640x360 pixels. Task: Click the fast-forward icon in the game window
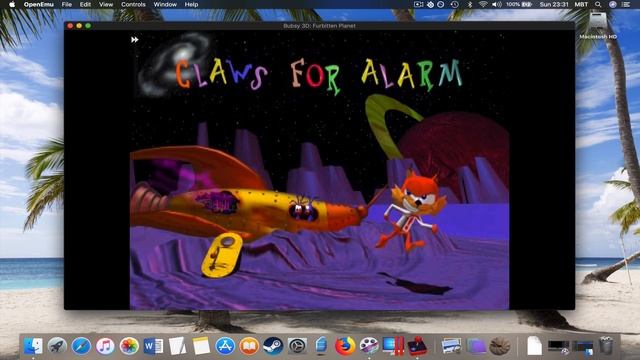click(x=135, y=40)
